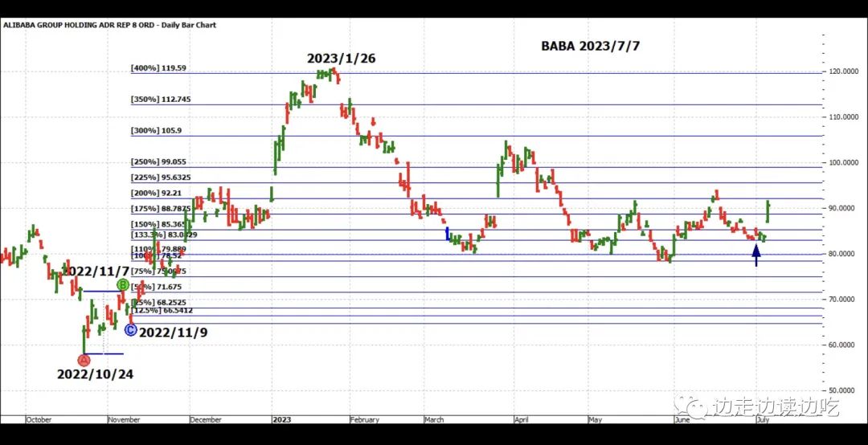This screenshot has height=445, width=868.
Task: Click the '2022/10/24' date annotation
Action: pyautogui.click(x=95, y=374)
